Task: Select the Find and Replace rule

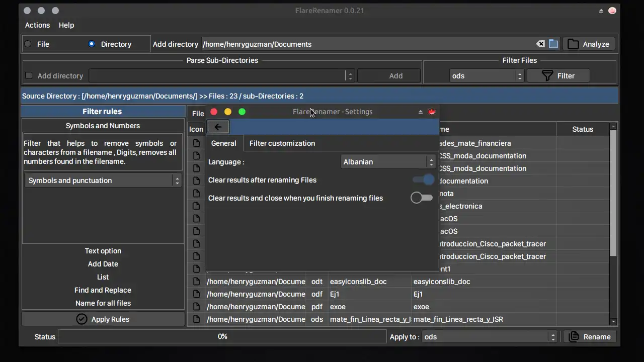Action: [x=103, y=290]
